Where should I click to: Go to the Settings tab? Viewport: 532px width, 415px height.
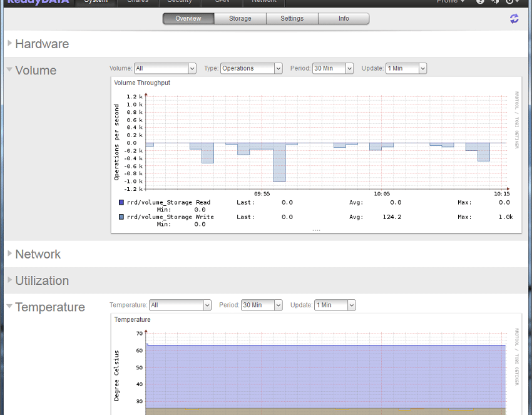coord(292,19)
